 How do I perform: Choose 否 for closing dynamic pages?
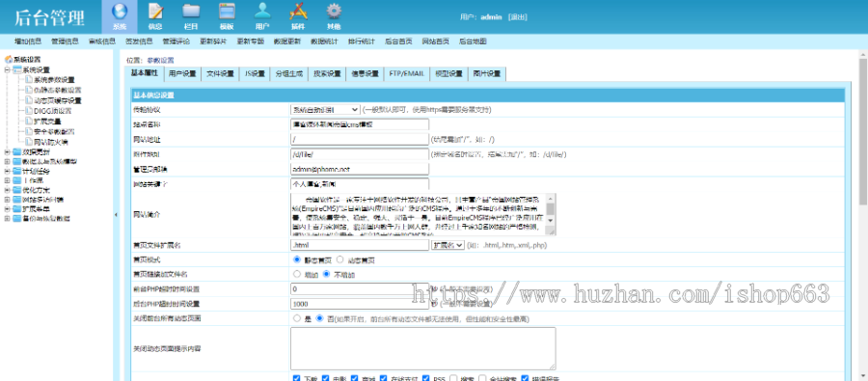click(319, 319)
